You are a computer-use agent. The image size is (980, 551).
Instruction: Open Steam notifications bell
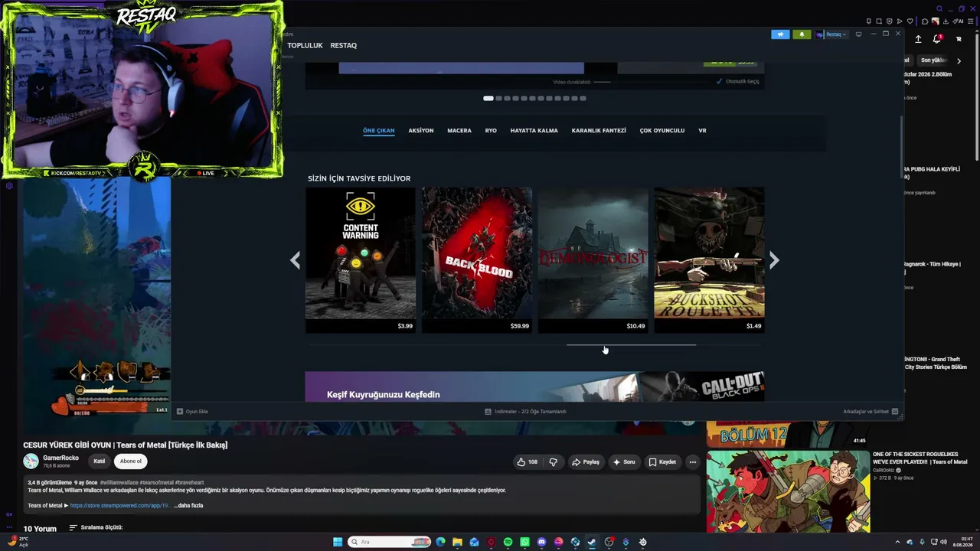(x=802, y=34)
